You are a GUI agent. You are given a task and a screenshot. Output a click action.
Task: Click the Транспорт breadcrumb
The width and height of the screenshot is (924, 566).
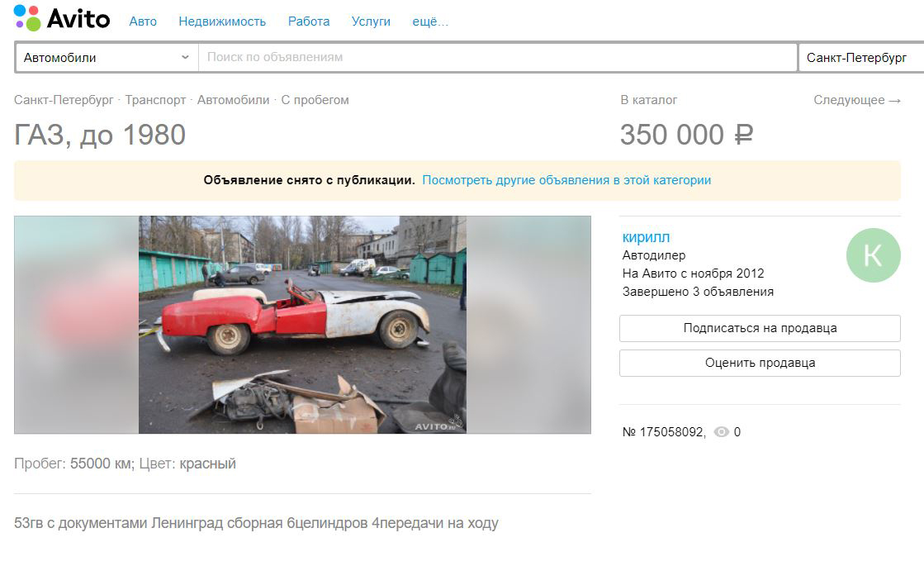155,100
